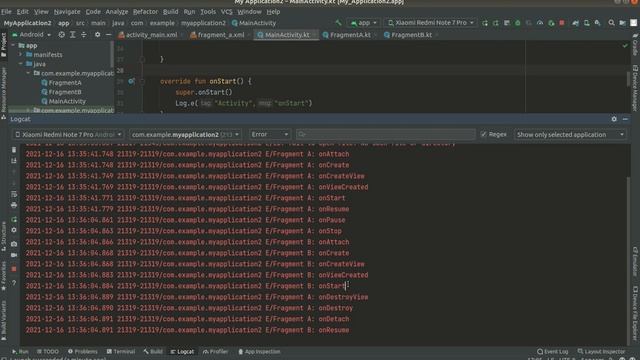Open the Problems tool window
640x360 pixels.
pos(83,351)
